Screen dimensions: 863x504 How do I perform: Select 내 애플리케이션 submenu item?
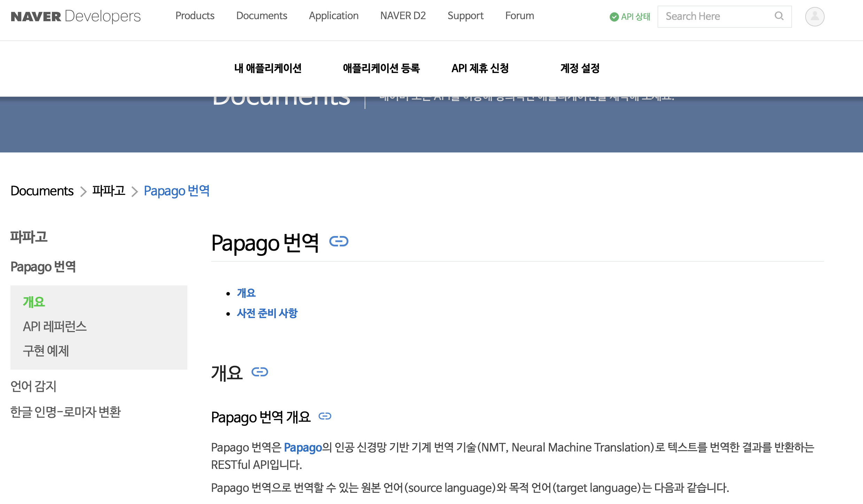(x=268, y=68)
